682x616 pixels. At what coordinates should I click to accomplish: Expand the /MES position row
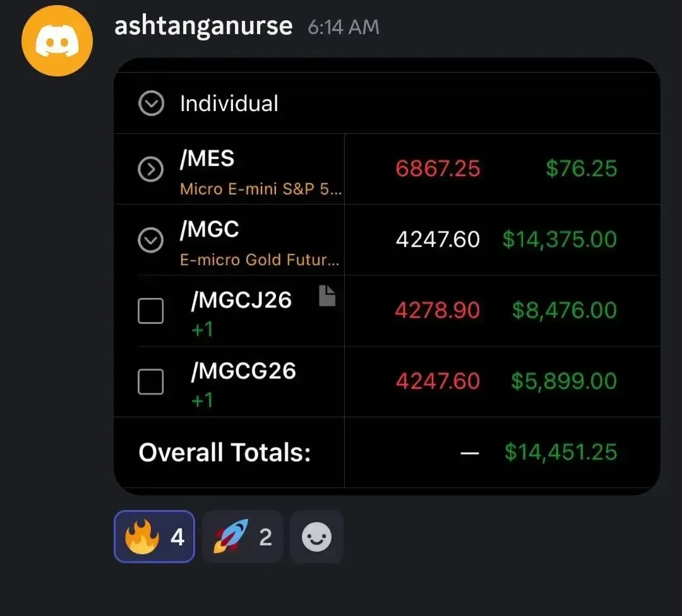coord(150,169)
